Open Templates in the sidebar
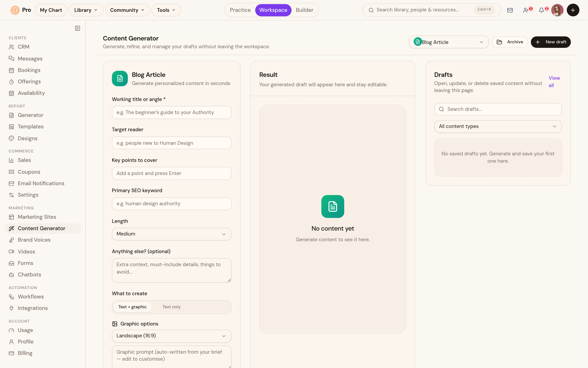 [43, 127]
